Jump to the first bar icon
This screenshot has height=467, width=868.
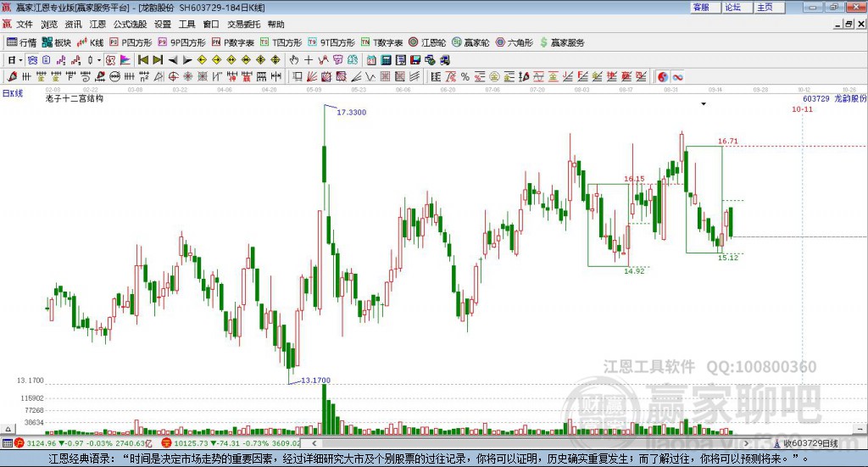(x=143, y=60)
